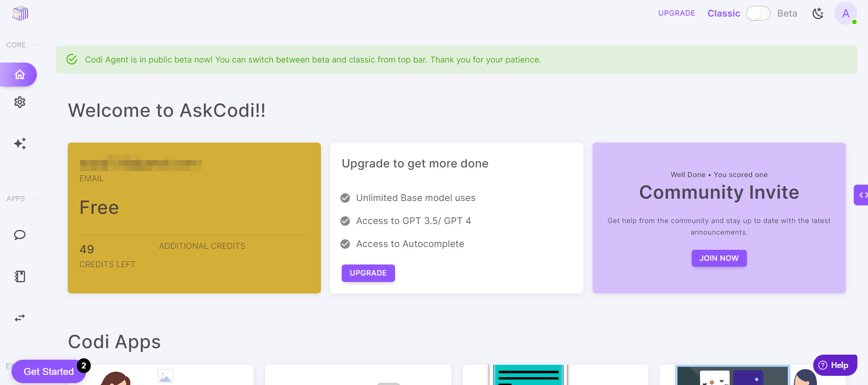The image size is (868, 385).
Task: Click the UPGRADE link in top bar
Action: click(x=676, y=13)
